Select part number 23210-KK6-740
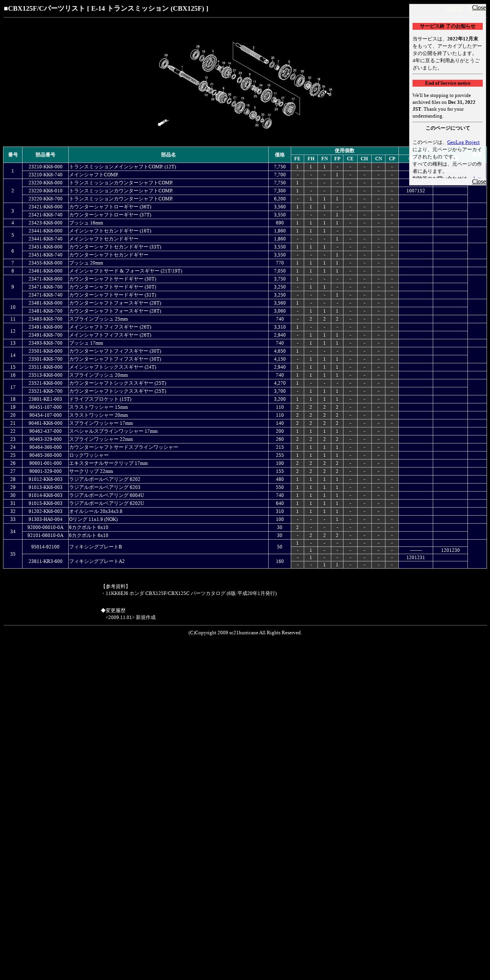490x980 pixels. [45, 175]
